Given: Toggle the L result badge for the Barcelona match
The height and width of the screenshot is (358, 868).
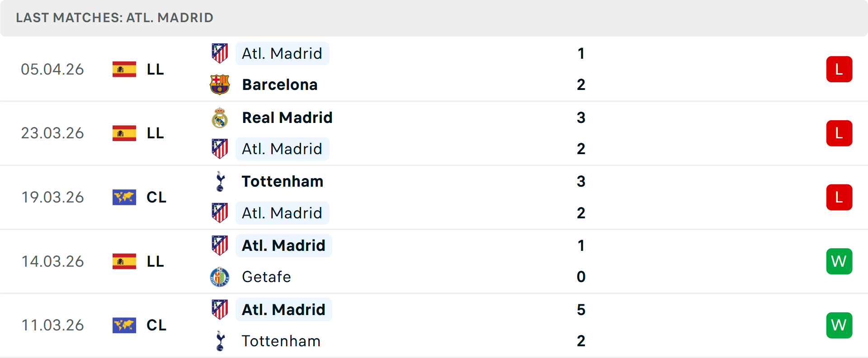Looking at the screenshot, I should [x=839, y=69].
